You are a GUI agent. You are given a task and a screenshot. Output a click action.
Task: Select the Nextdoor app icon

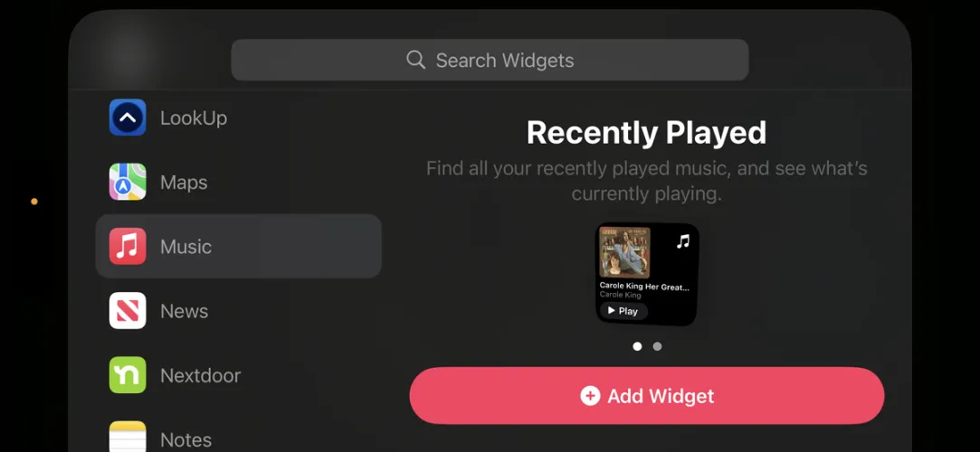(128, 374)
